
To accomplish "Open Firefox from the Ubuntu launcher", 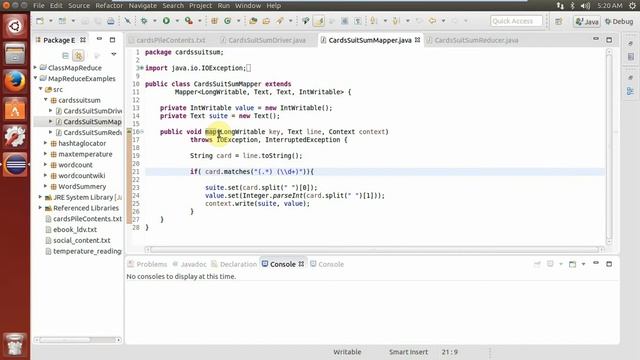I will coord(15,81).
